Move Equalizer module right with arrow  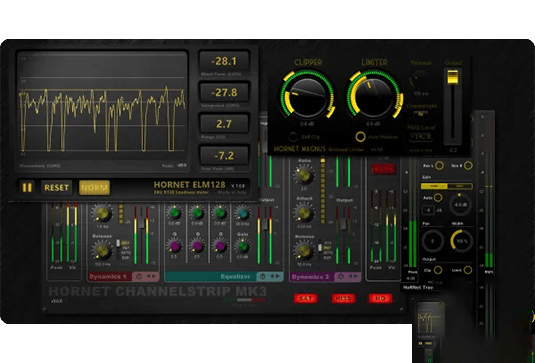click(x=278, y=276)
